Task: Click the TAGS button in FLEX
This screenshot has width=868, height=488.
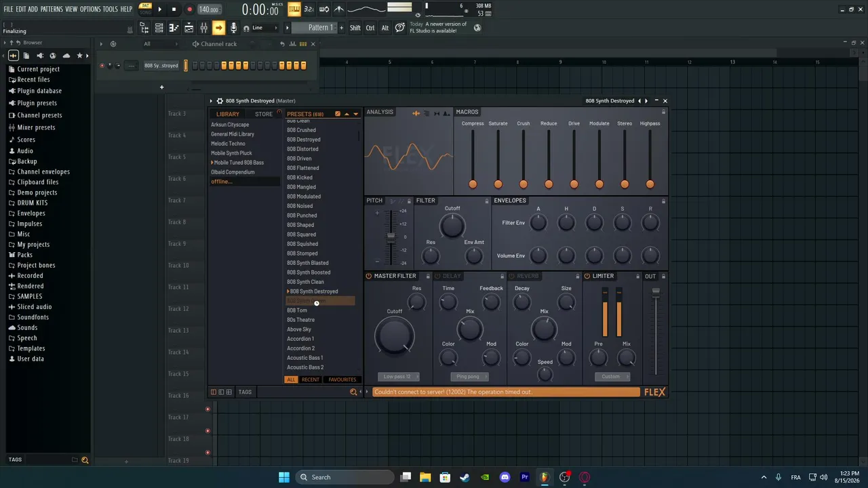Action: point(245,392)
